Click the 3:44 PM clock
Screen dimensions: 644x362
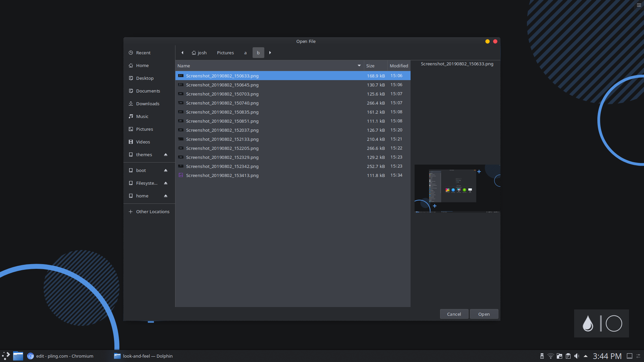[607, 356]
